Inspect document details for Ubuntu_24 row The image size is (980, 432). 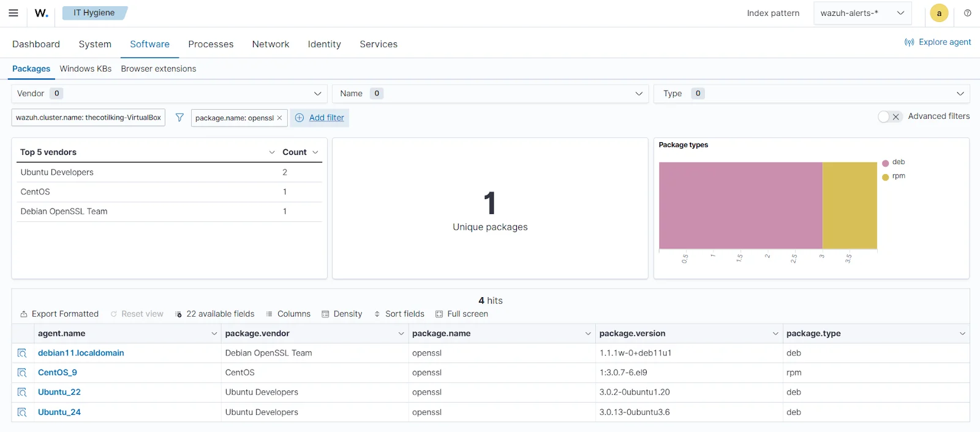[22, 412]
